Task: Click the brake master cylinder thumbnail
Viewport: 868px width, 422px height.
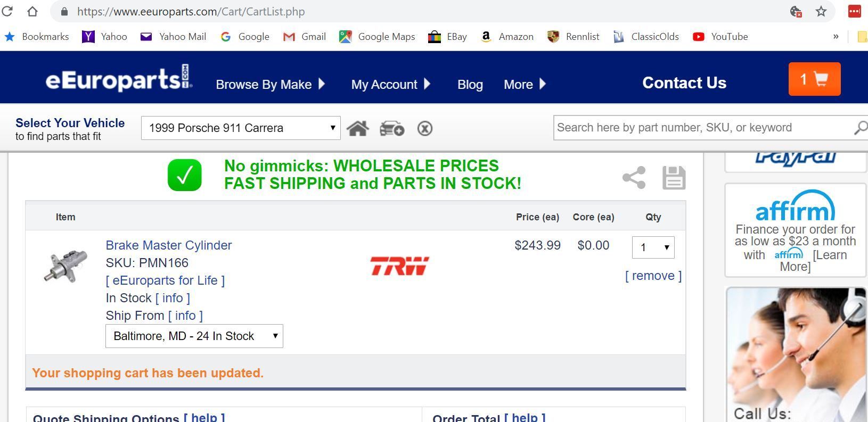Action: 65,266
